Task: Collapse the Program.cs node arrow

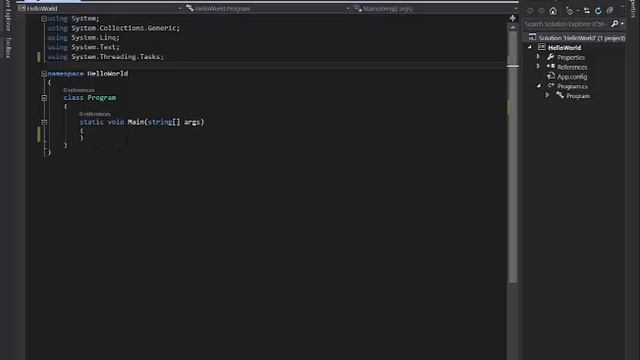Action: click(x=539, y=86)
